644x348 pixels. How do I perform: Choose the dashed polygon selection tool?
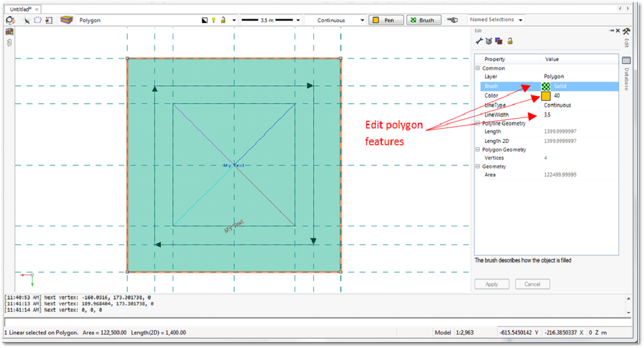point(37,20)
